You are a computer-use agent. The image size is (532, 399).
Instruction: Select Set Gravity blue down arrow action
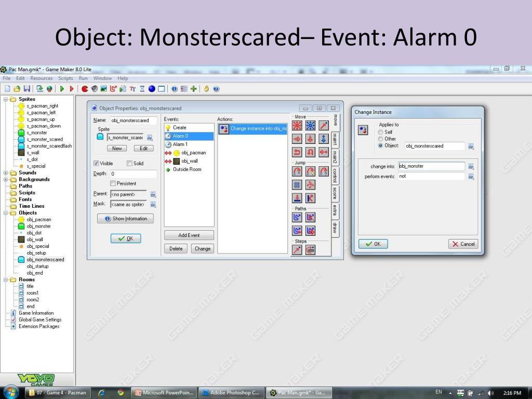point(324,139)
